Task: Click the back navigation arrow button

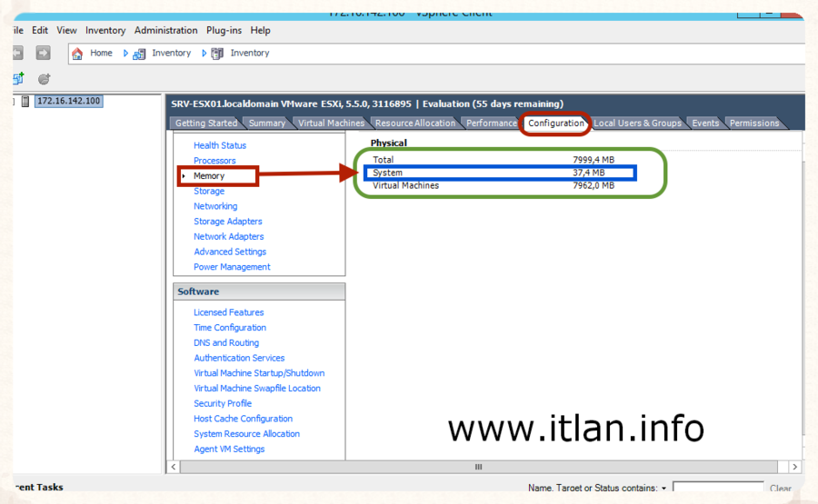Action: (18, 54)
